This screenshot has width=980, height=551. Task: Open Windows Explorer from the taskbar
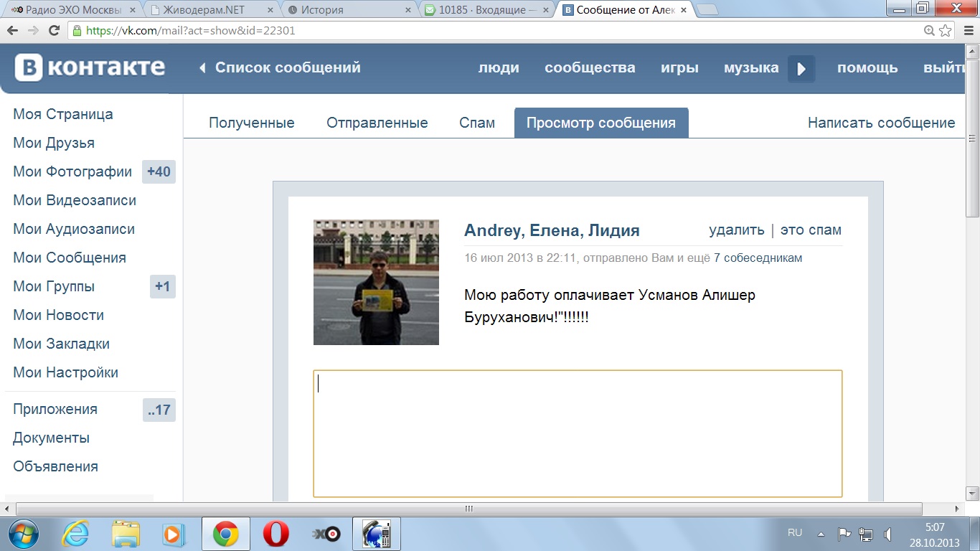tap(126, 534)
